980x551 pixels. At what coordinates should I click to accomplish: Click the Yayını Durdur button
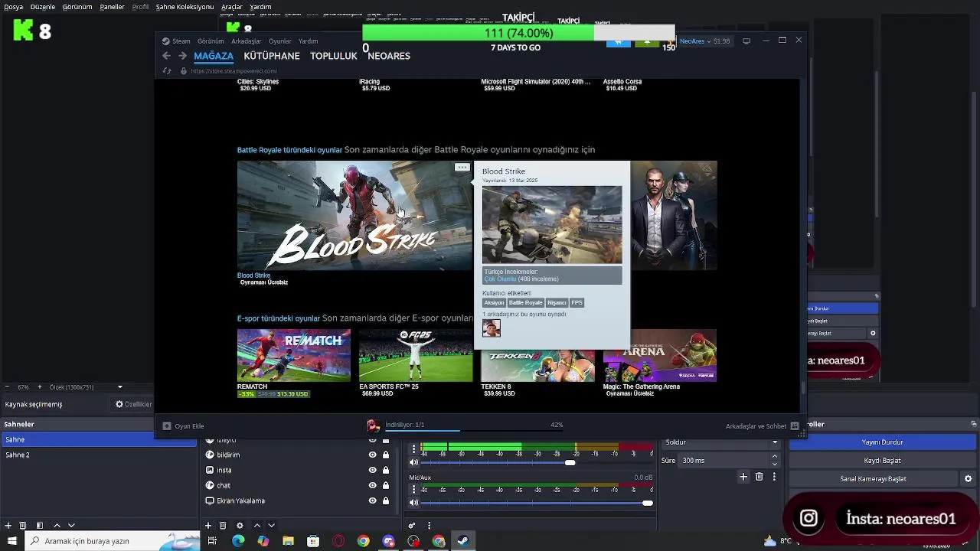883,442
